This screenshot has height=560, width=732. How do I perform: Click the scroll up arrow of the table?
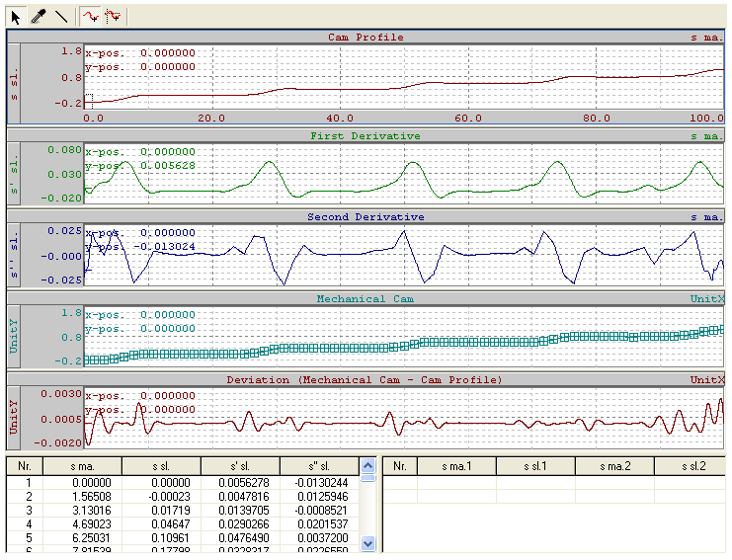(367, 465)
